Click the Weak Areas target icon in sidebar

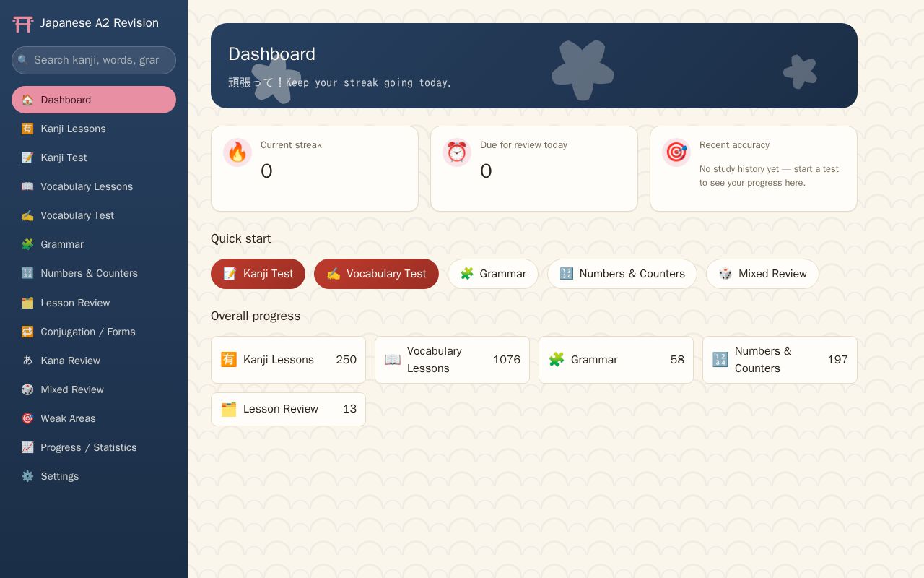[x=27, y=418]
